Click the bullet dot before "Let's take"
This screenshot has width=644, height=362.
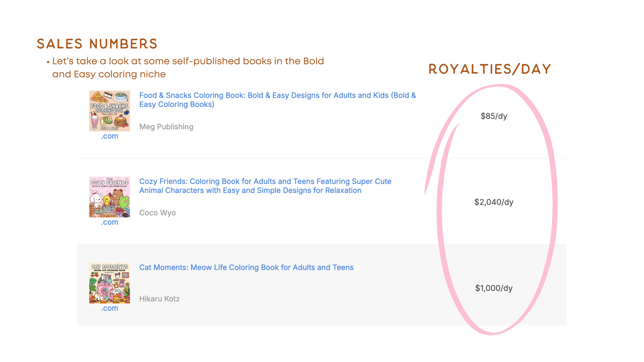pyautogui.click(x=48, y=62)
